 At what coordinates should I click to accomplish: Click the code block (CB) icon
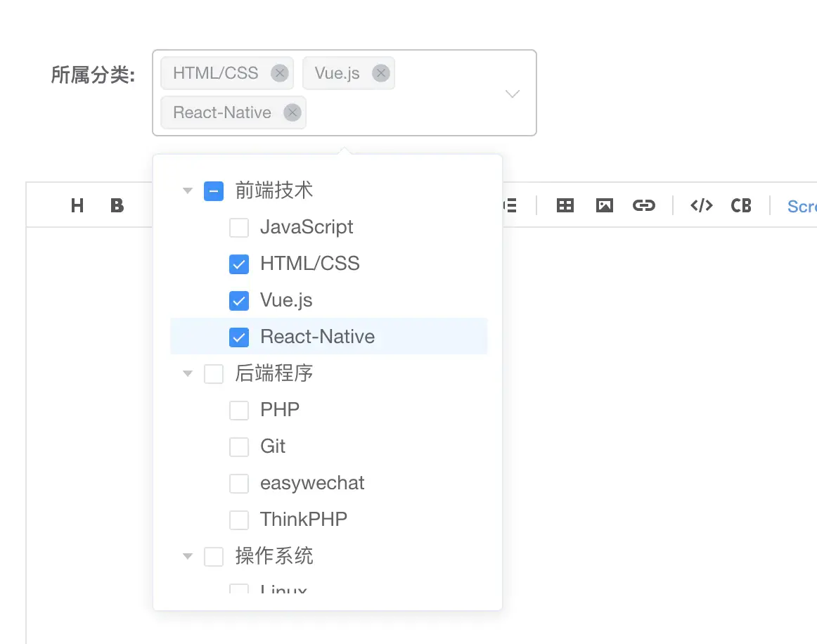(741, 205)
